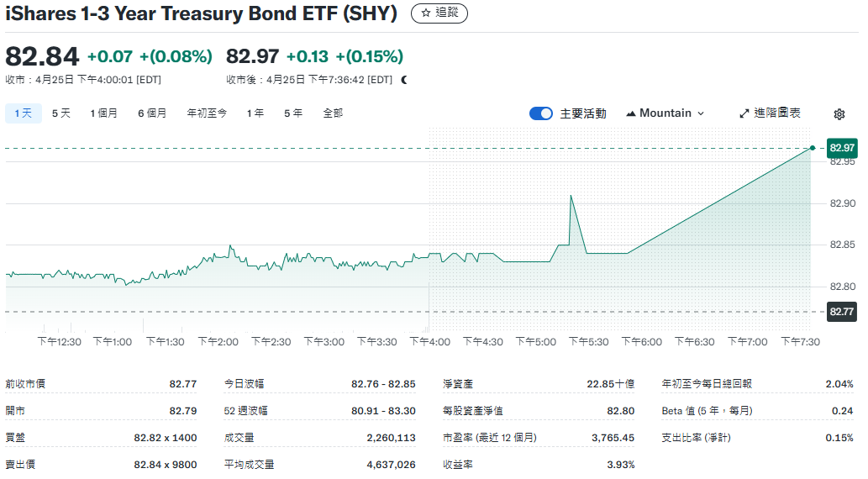
Task: Click the 買盤 value 82.82 x 1400
Action: click(x=165, y=438)
